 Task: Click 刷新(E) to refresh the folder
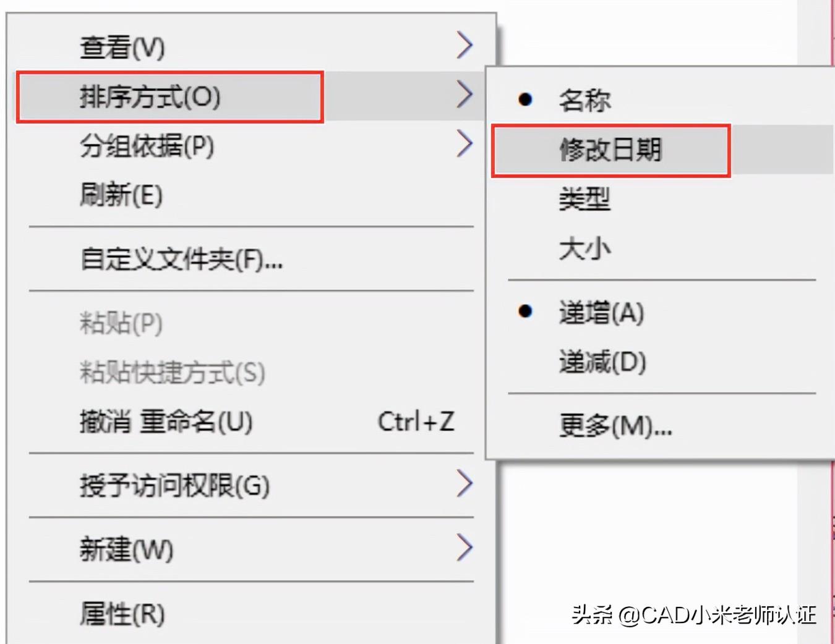point(121,195)
